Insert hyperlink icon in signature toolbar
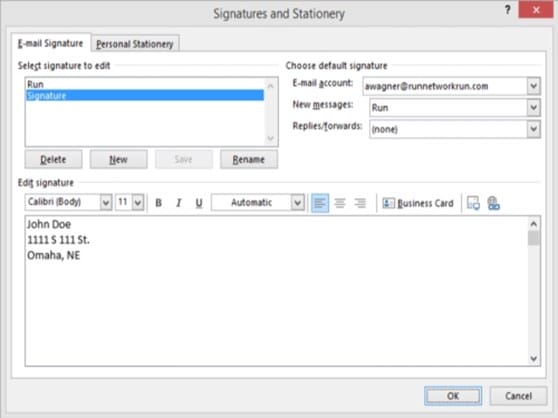 click(x=493, y=203)
